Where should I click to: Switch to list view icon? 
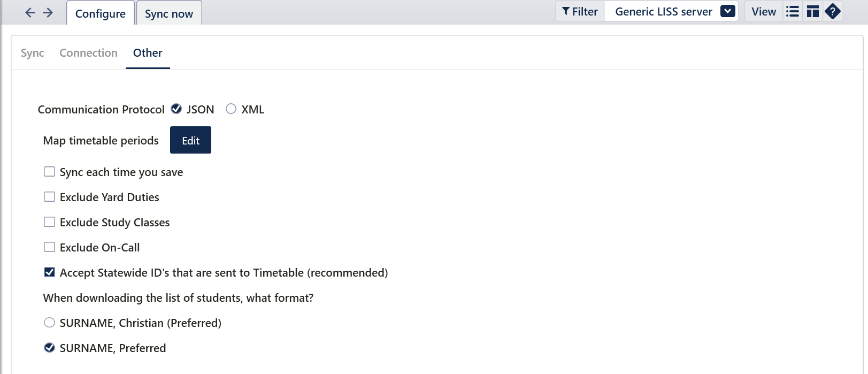pos(793,11)
